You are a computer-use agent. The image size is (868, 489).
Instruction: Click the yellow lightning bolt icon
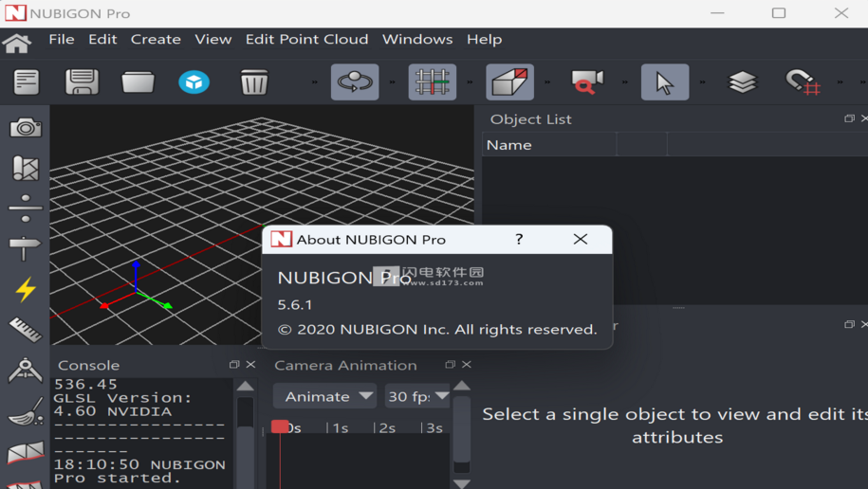[x=26, y=289]
